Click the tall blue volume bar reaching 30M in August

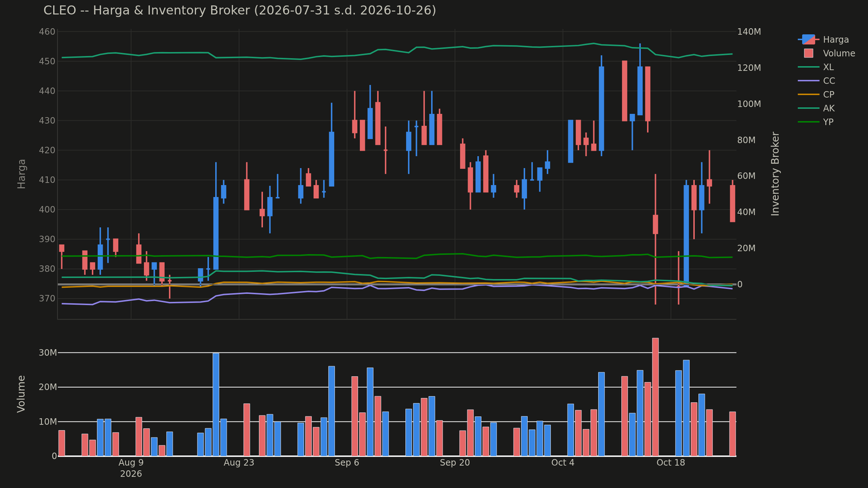click(216, 404)
